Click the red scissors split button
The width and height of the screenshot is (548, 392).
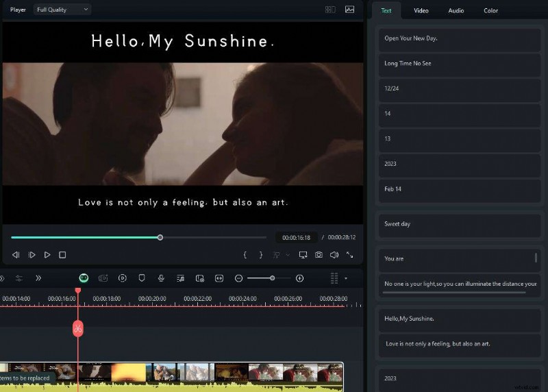click(78, 328)
